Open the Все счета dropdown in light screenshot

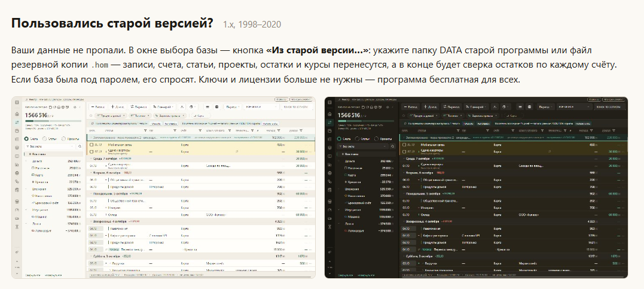click(50, 146)
